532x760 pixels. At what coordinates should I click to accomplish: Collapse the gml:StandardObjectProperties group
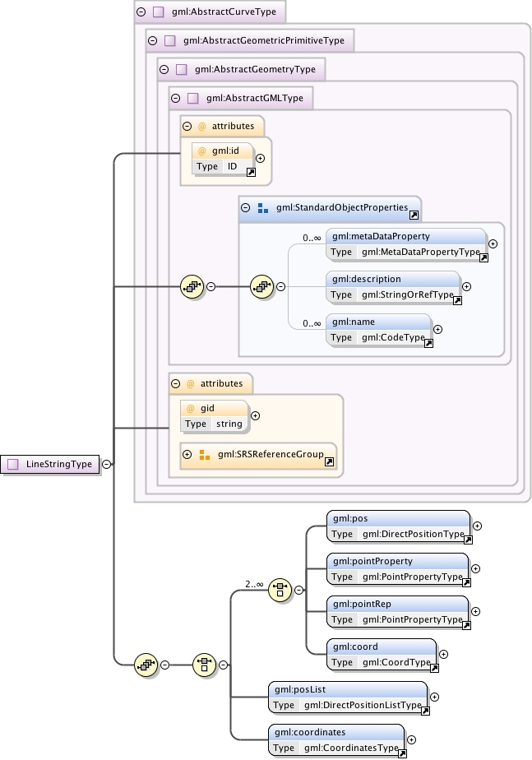[x=246, y=207]
